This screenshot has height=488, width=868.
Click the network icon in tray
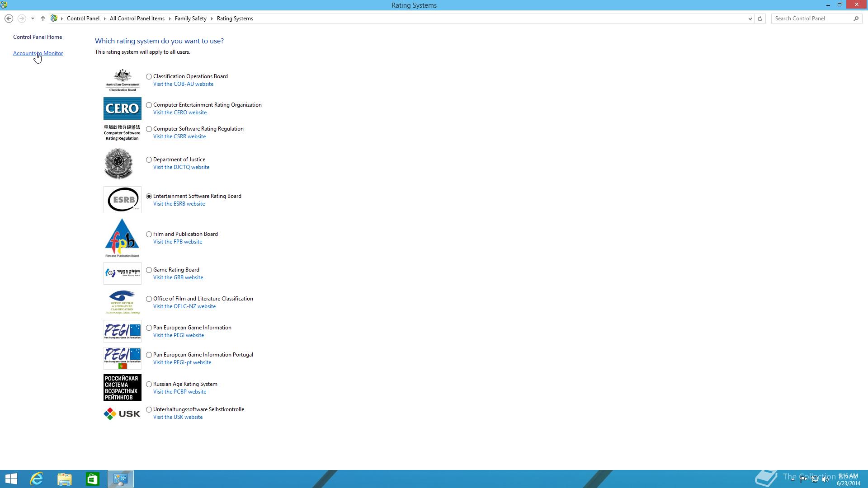(x=815, y=479)
